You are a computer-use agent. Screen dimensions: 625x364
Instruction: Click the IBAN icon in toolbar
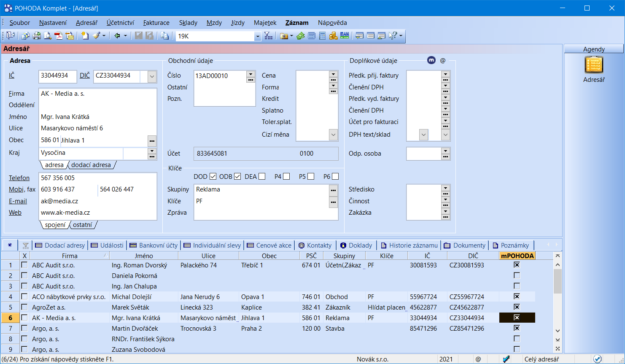tap(345, 36)
